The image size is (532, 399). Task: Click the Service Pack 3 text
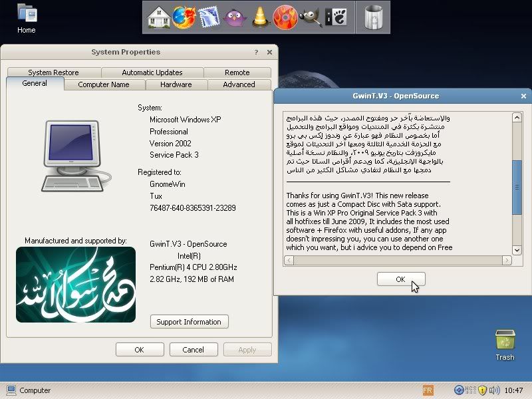(174, 155)
